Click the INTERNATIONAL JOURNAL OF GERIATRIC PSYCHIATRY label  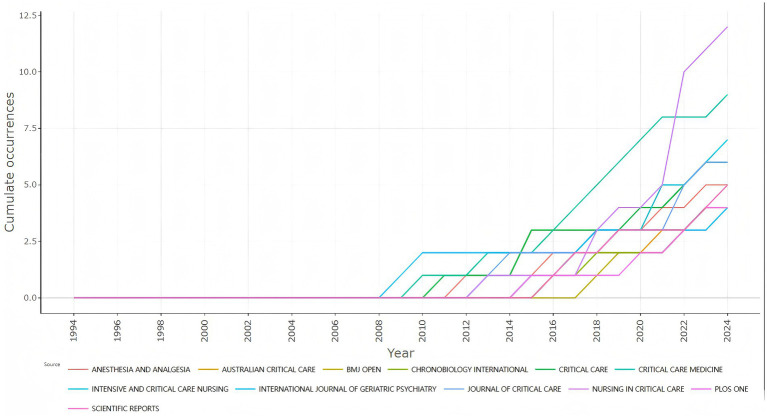(x=347, y=389)
